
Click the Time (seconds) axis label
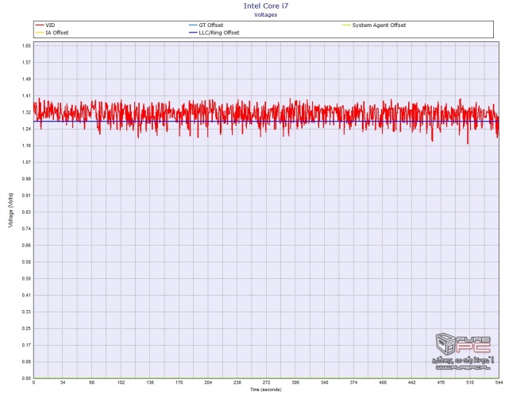coord(266,389)
